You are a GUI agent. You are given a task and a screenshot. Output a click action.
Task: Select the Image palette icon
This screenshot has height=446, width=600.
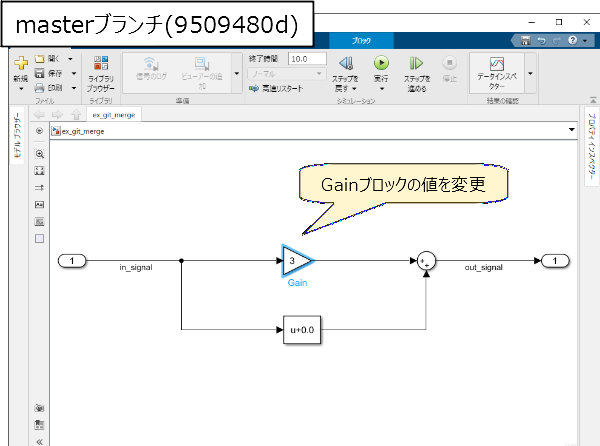click(x=39, y=221)
